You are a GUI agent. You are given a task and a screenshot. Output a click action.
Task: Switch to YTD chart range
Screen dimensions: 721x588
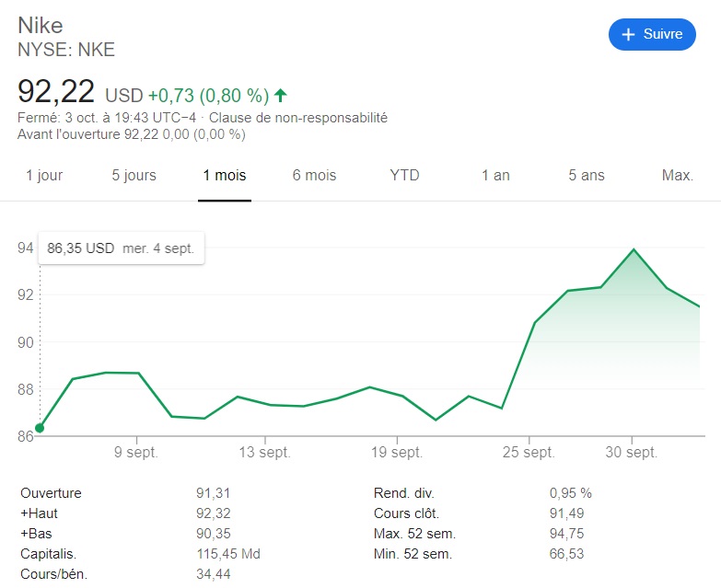404,175
